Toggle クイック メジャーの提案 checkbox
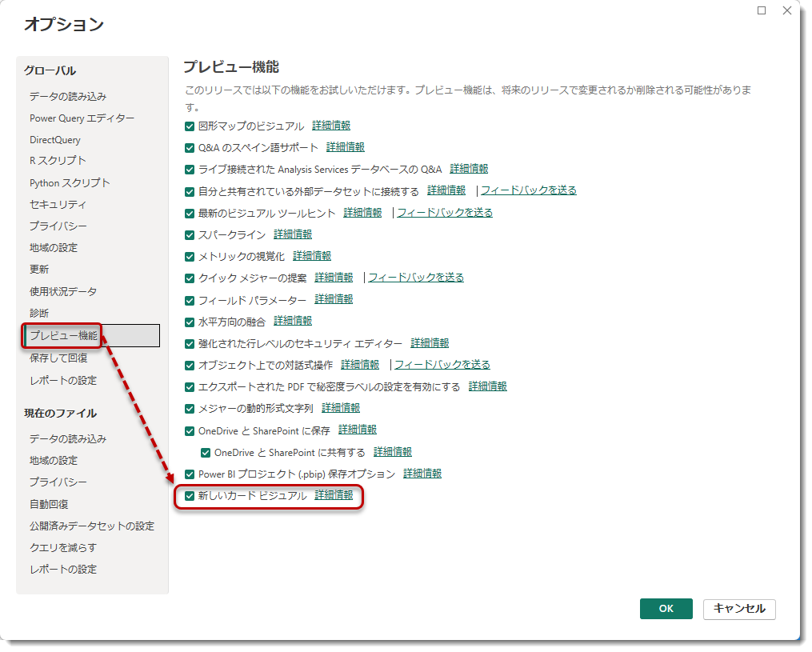 coord(190,278)
